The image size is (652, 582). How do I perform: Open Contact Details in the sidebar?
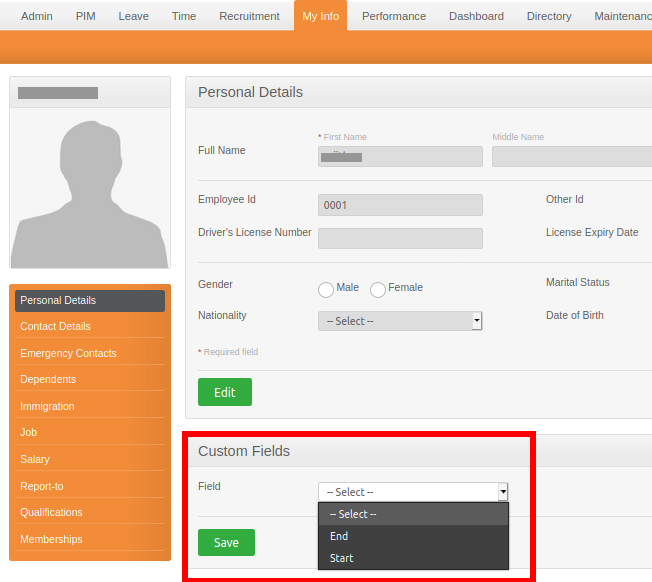pyautogui.click(x=55, y=326)
